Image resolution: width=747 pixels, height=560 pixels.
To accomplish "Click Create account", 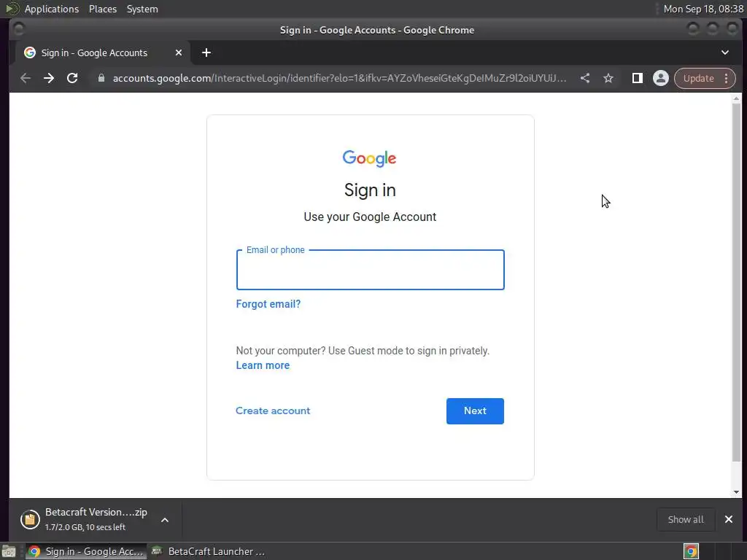I will (273, 411).
